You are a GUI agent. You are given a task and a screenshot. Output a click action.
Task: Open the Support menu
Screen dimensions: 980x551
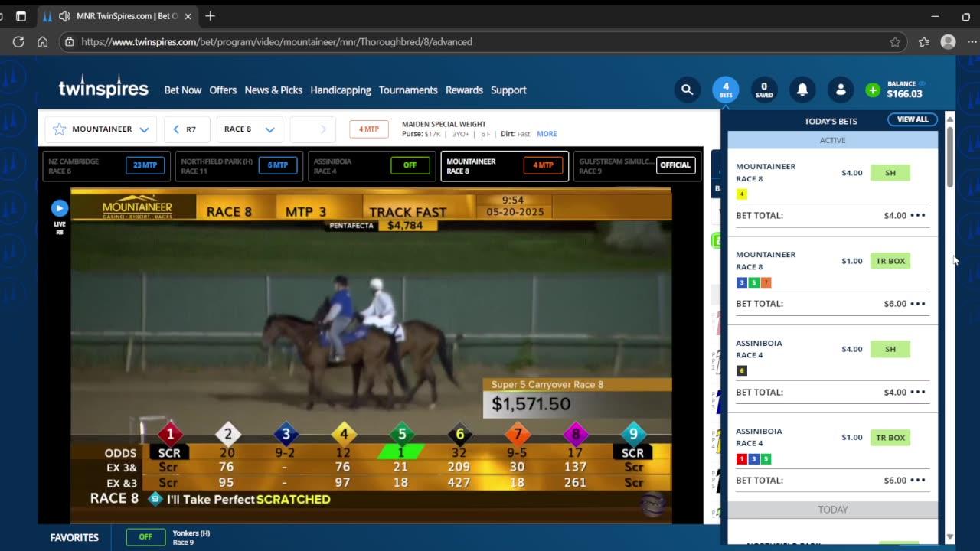point(508,90)
